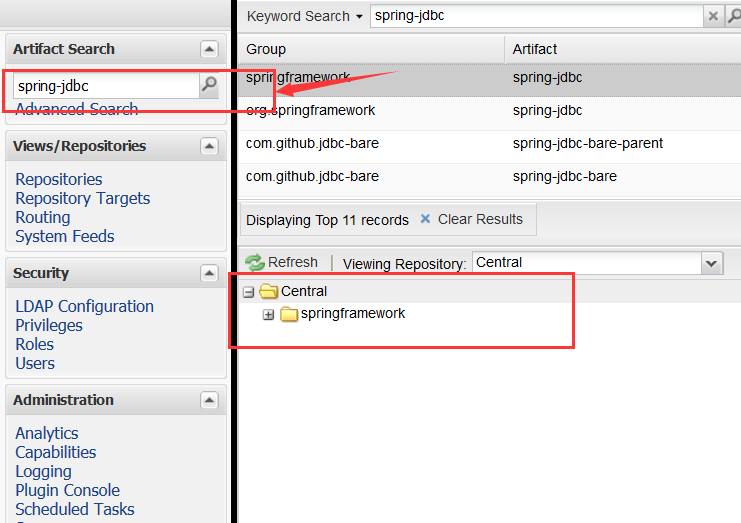This screenshot has width=741, height=523.
Task: Open Privileges page
Action: click(49, 326)
